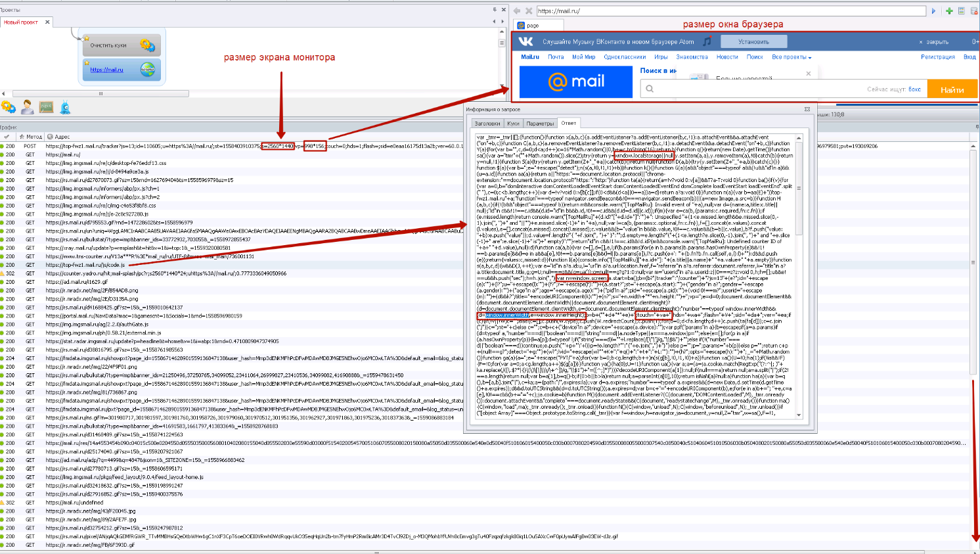Click the gears icon on the Очистить куки block
Viewport: 980px width, 554px height.
(x=147, y=45)
